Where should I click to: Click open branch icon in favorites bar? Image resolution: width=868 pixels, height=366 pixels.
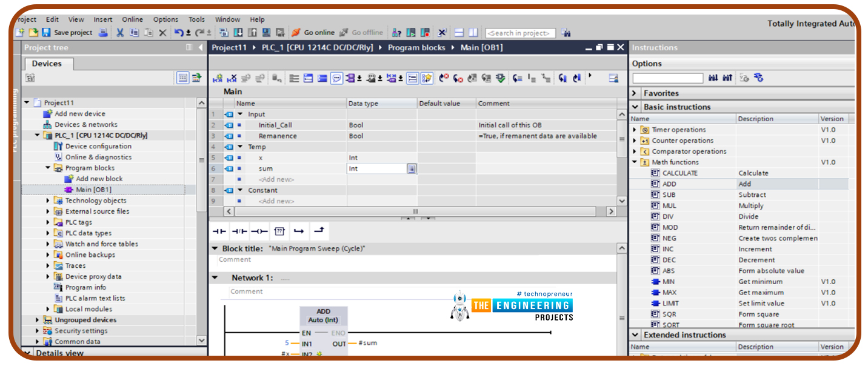tap(299, 231)
